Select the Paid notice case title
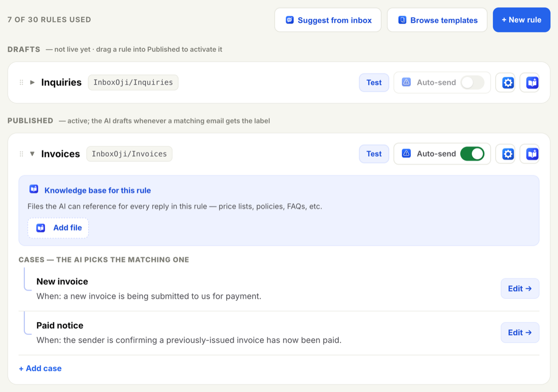Viewport: 558px width, 392px height. pos(60,326)
